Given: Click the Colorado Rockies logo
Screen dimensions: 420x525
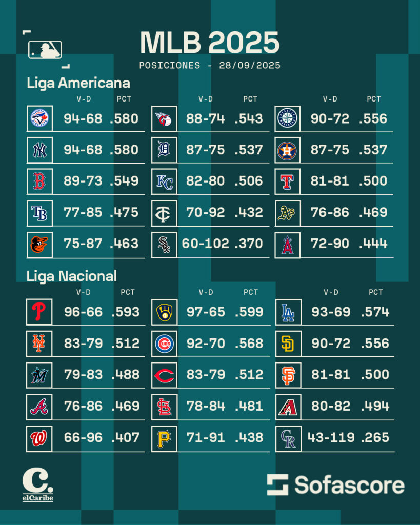Looking at the screenshot, I should click(288, 438).
